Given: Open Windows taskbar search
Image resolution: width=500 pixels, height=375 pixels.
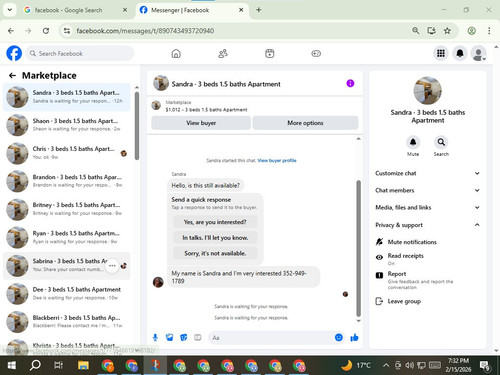Looking at the screenshot, I should pyautogui.click(x=35, y=365).
